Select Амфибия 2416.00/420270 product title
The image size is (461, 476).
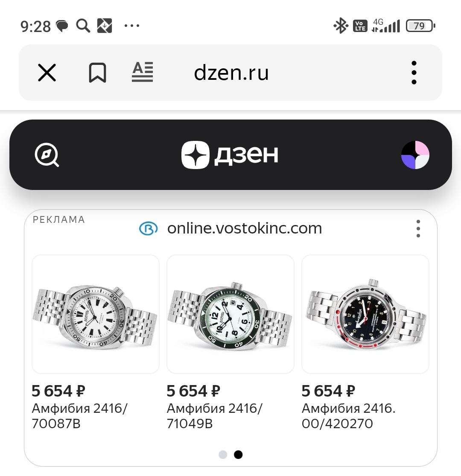[348, 416]
